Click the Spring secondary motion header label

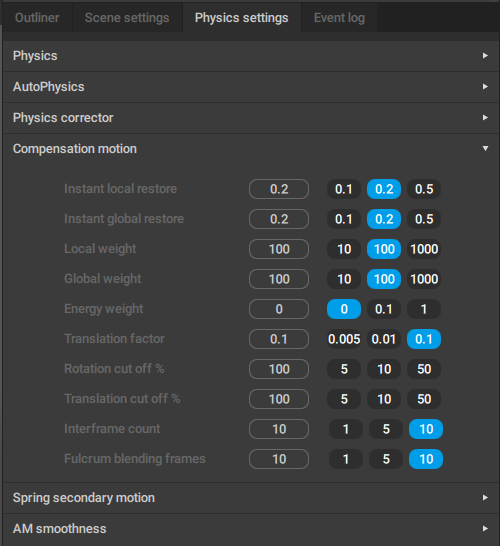click(x=84, y=498)
